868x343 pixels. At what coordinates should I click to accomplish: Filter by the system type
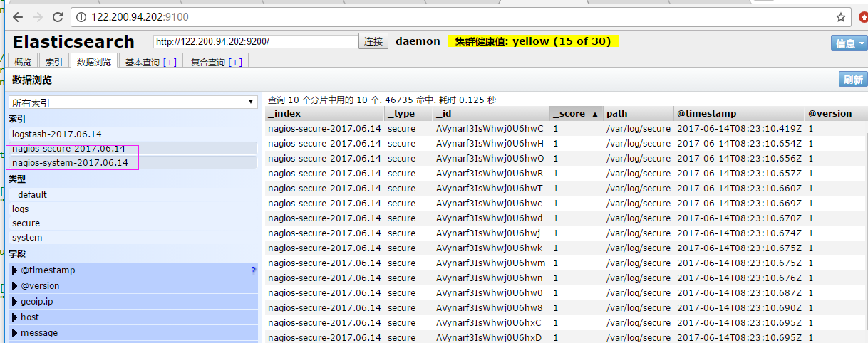(133, 237)
